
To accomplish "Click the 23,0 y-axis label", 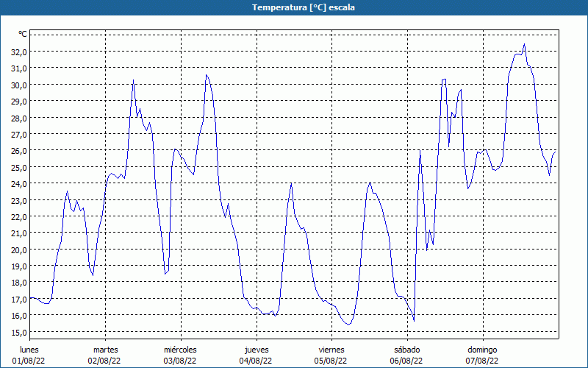I will coord(19,200).
